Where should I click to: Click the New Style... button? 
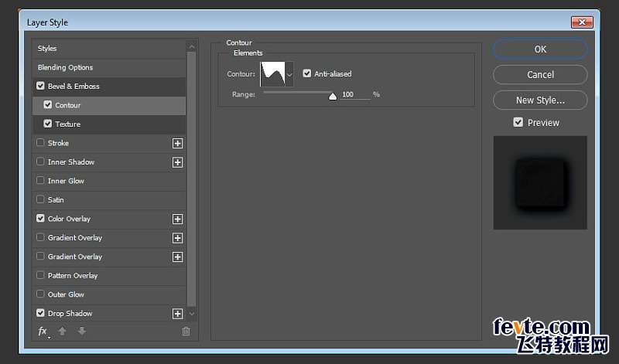click(540, 100)
